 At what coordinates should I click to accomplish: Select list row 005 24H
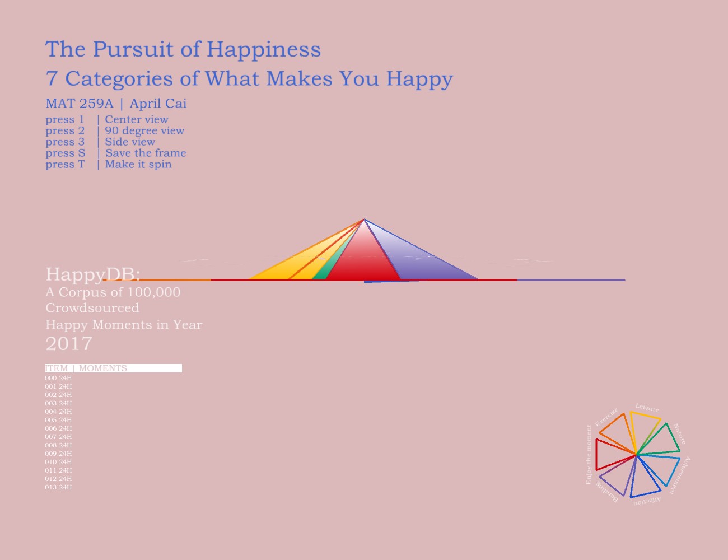[x=58, y=420]
